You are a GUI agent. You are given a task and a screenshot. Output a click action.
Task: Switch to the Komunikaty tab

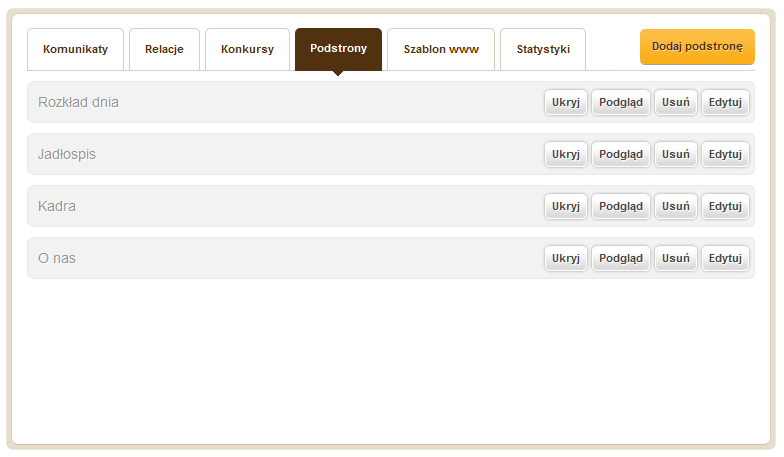76,50
